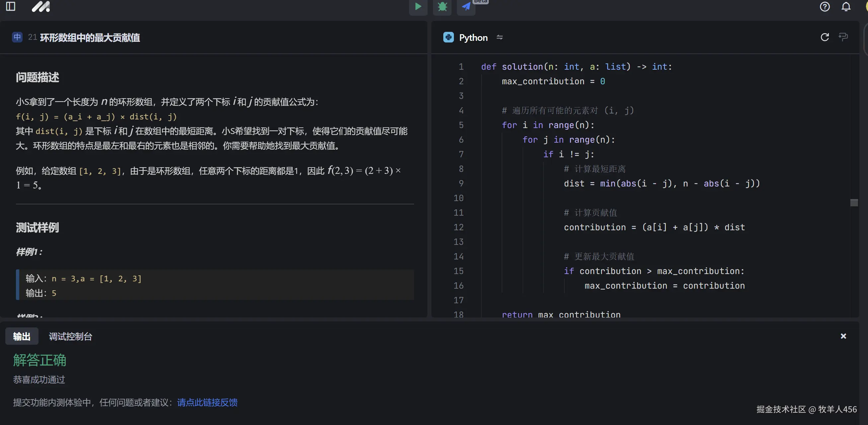Open the 请点此链接反馈 link
This screenshot has width=868, height=425.
click(x=207, y=402)
